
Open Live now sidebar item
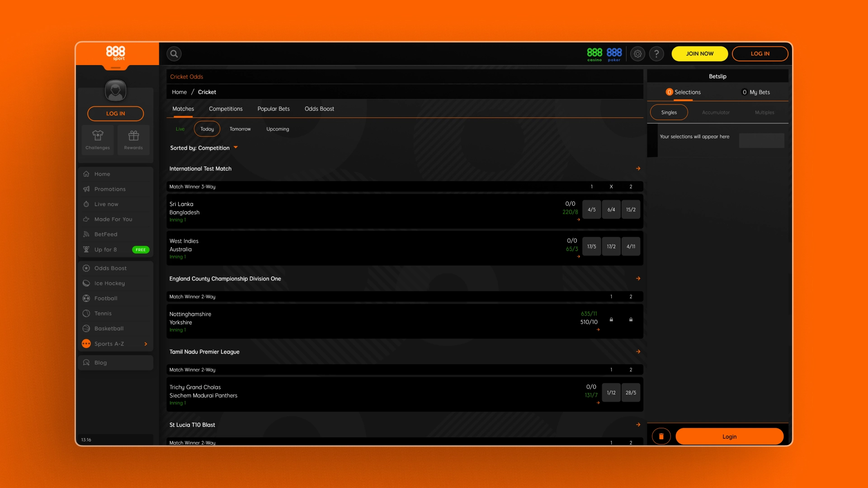[x=115, y=204]
